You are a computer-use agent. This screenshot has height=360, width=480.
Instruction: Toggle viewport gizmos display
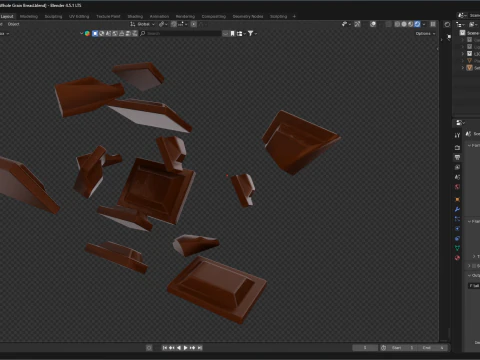coord(357,24)
